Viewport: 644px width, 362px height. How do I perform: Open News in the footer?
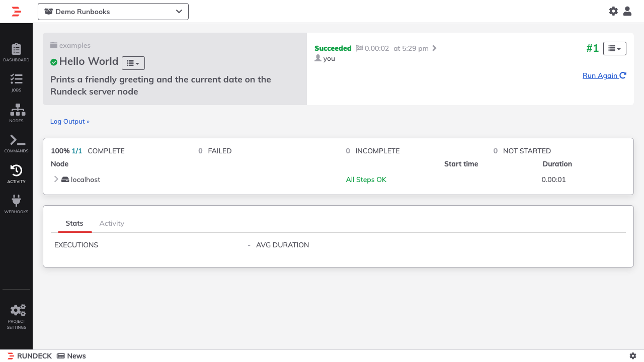click(71, 356)
